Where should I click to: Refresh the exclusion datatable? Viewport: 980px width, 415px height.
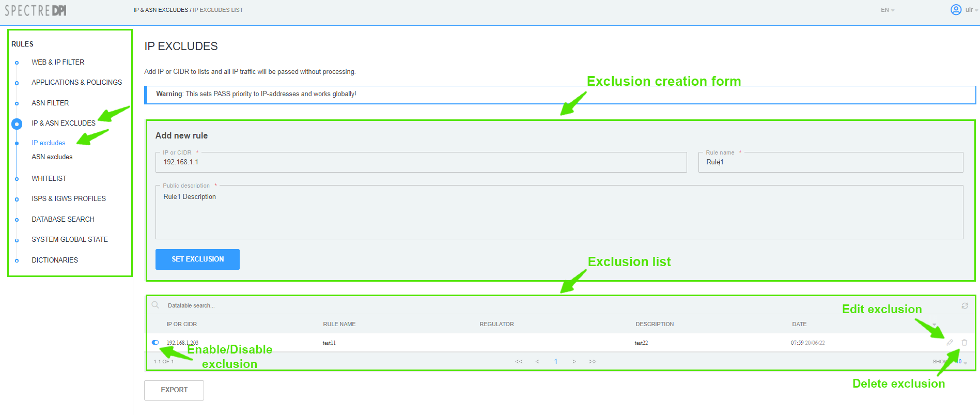(x=965, y=306)
